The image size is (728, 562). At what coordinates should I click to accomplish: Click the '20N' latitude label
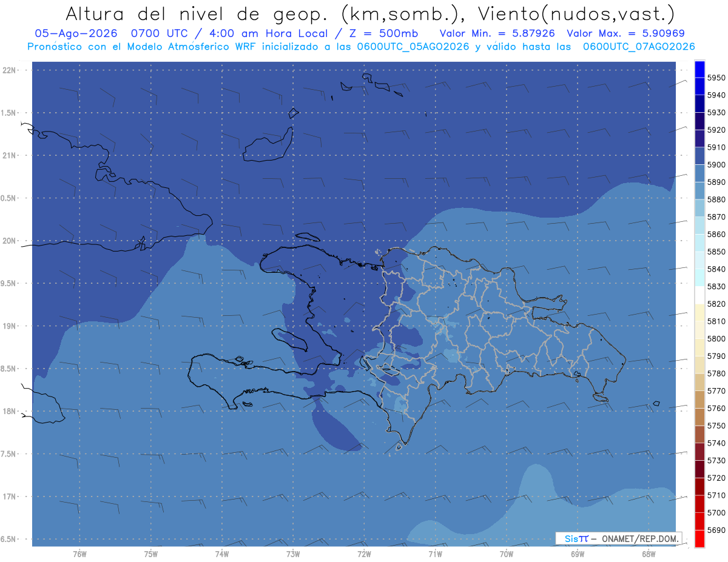[x=8, y=241]
